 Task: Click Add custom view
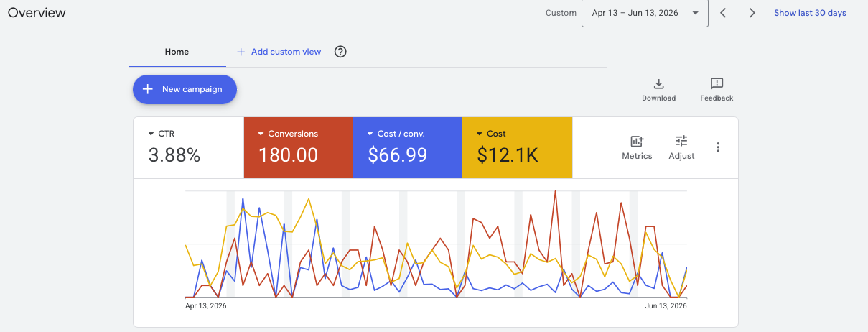coord(286,52)
